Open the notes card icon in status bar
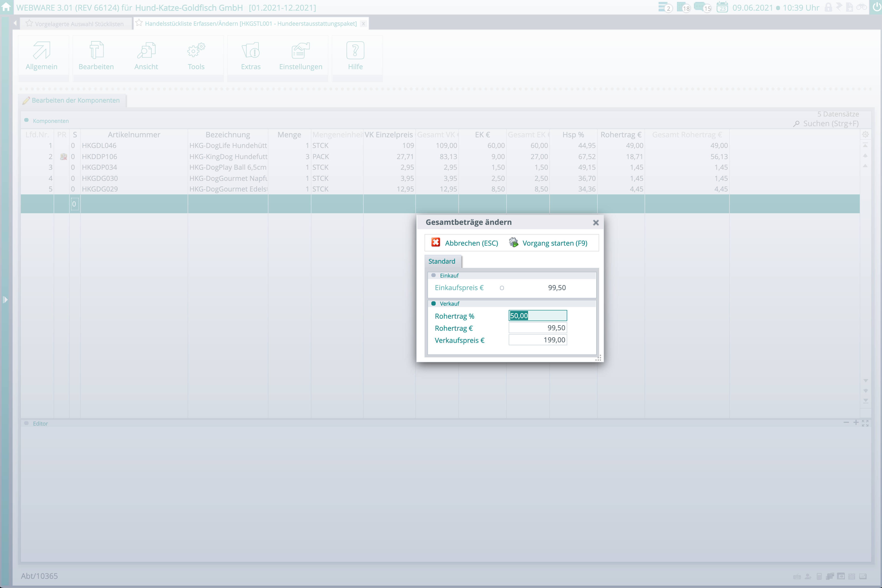The image size is (882, 588). (x=863, y=576)
